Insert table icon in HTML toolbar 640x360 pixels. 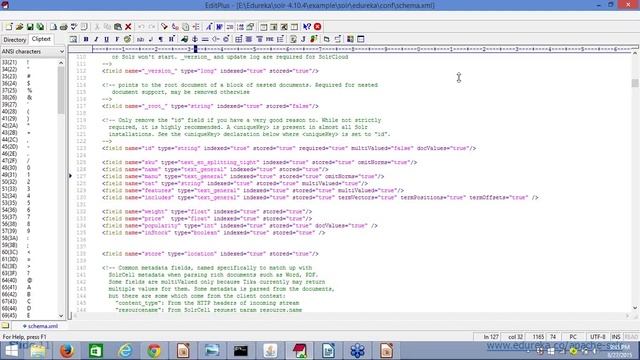point(239,39)
